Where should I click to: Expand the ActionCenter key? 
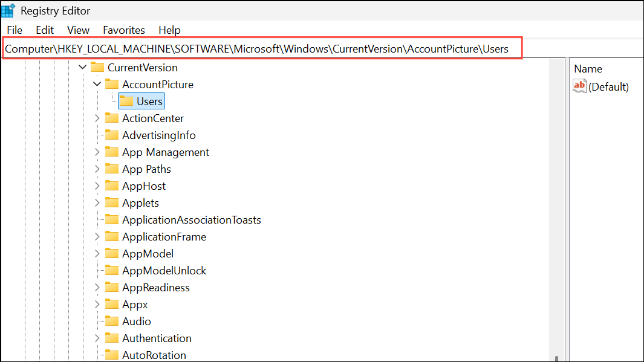click(x=97, y=118)
